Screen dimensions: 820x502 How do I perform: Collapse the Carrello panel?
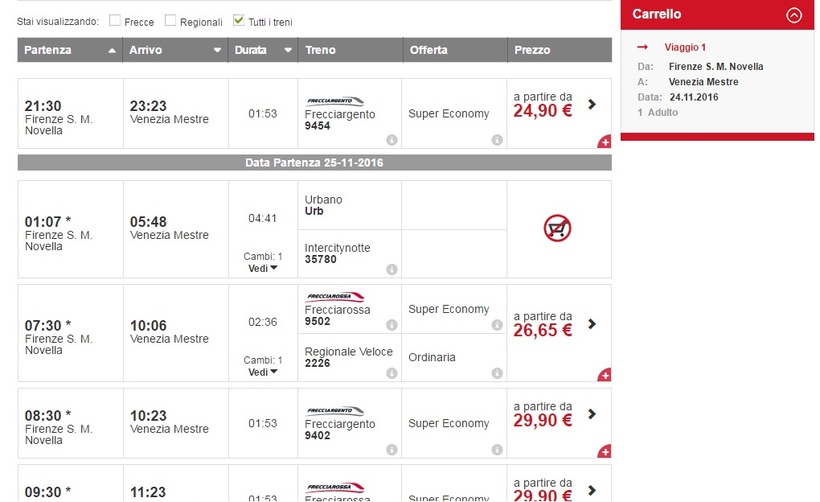tap(794, 15)
